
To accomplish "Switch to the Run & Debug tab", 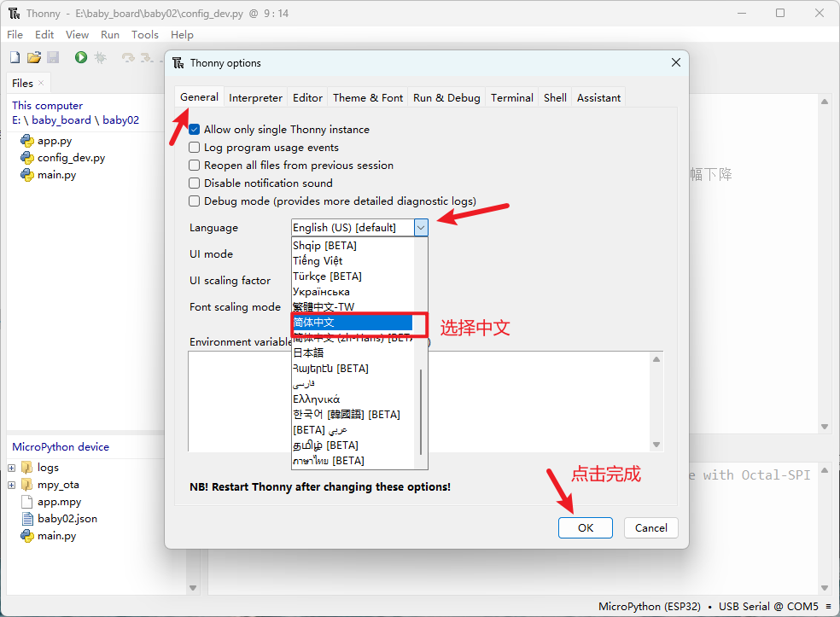I will 446,98.
